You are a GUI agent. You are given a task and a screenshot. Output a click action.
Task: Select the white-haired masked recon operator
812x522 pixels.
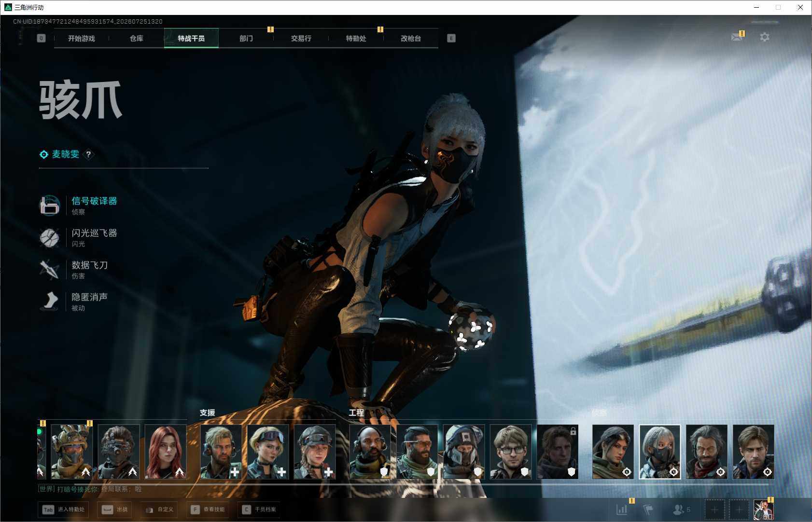point(660,452)
